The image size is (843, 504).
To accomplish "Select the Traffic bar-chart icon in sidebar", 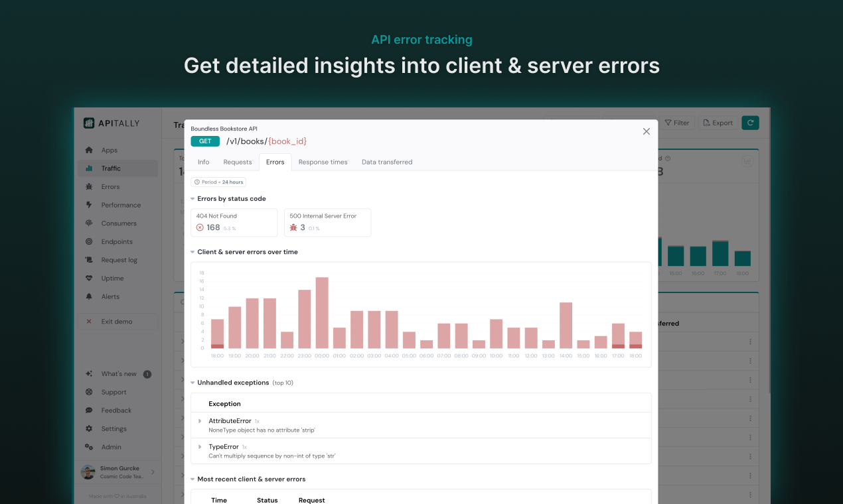I will (89, 168).
